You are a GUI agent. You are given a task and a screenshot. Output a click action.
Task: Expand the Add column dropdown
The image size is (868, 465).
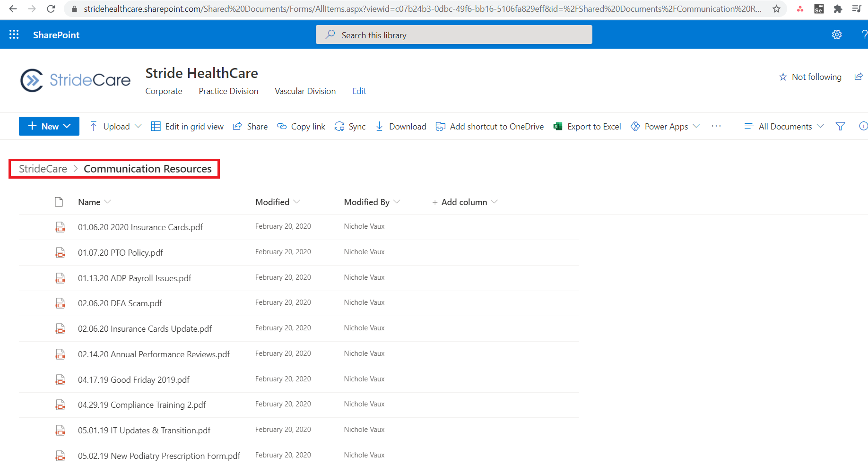pyautogui.click(x=465, y=202)
